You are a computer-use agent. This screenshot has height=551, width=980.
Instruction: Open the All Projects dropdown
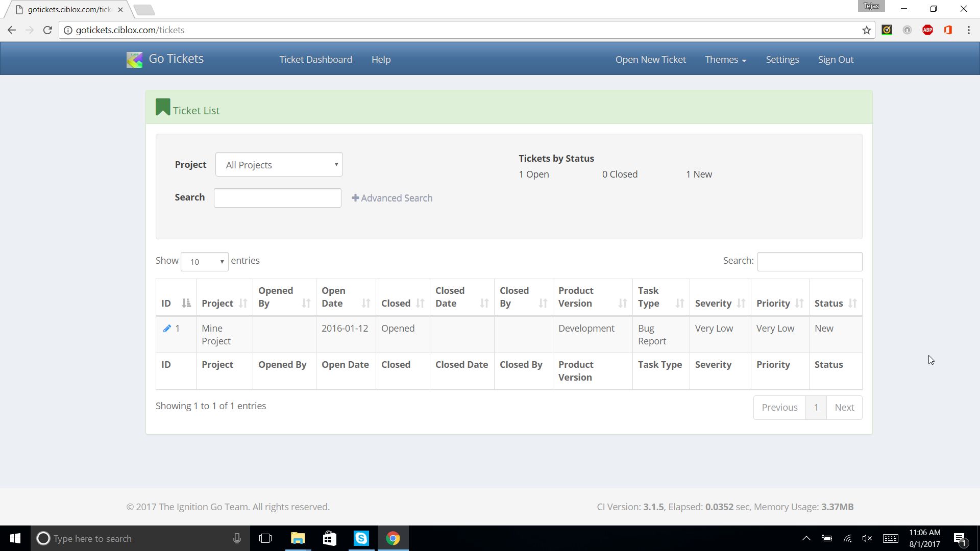279,165
